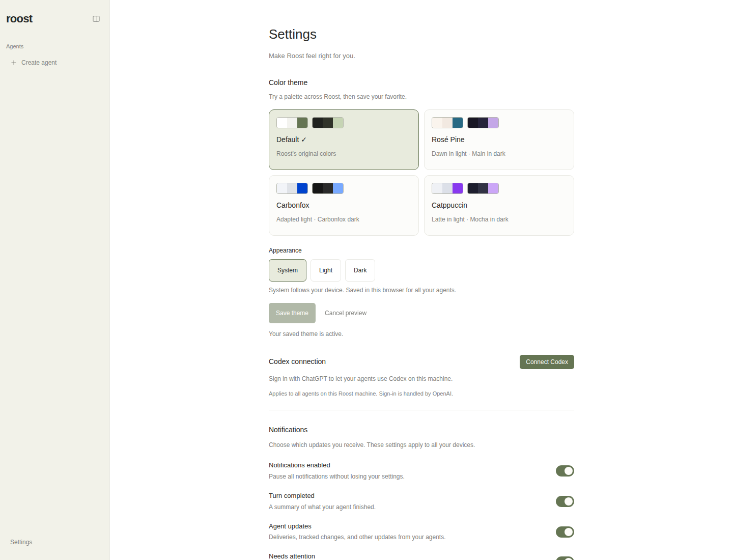
Task: Click the Settings page heading
Action: tap(293, 34)
